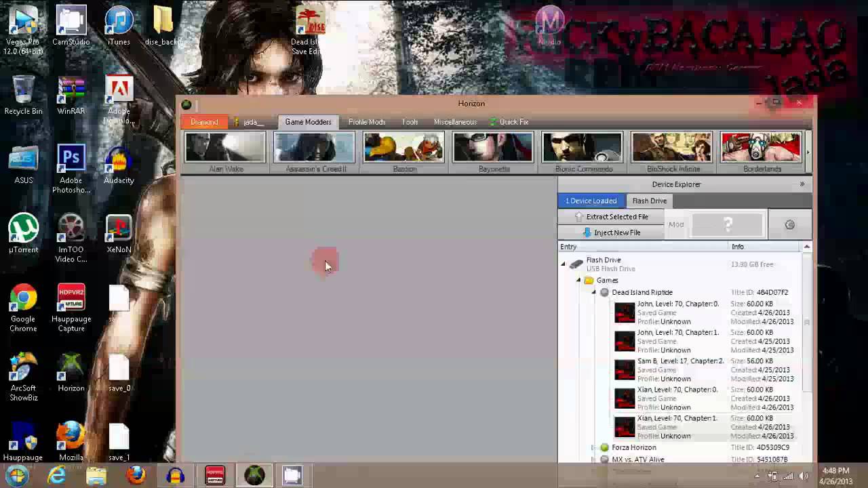Click the Forza Horizon green disc icon
The height and width of the screenshot is (488, 868).
[x=604, y=447]
